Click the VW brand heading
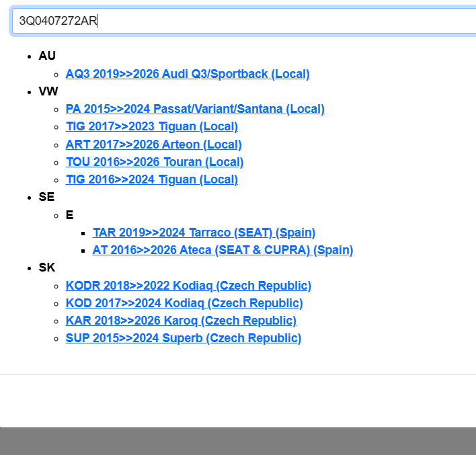This screenshot has width=476, height=455. click(x=48, y=91)
